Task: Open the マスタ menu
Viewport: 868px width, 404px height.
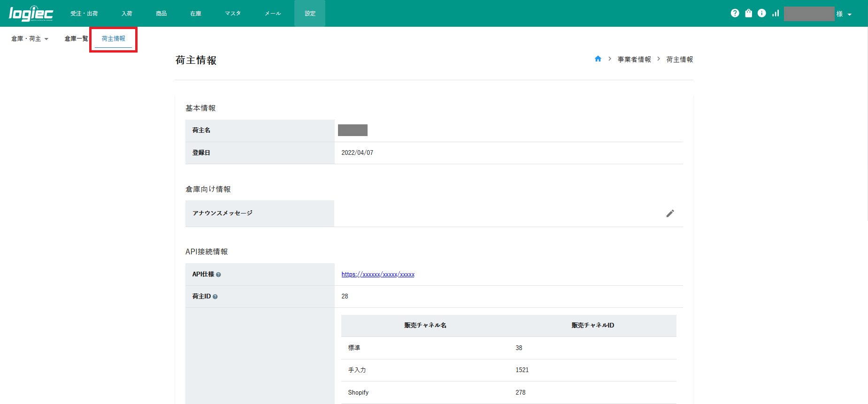Action: (x=232, y=14)
